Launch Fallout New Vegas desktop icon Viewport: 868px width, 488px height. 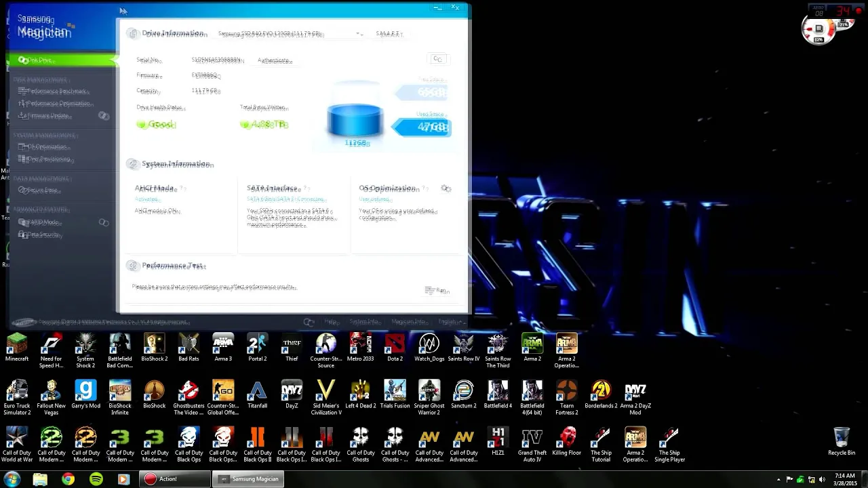(x=51, y=398)
